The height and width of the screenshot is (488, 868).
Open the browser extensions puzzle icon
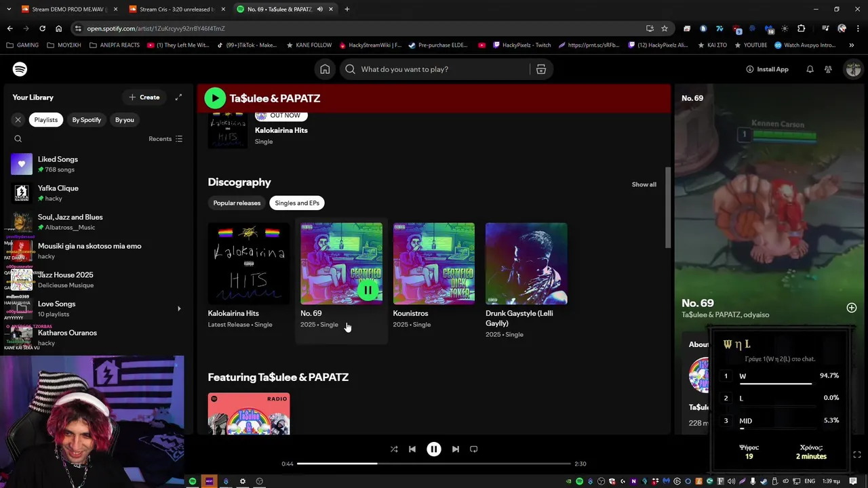click(x=802, y=28)
